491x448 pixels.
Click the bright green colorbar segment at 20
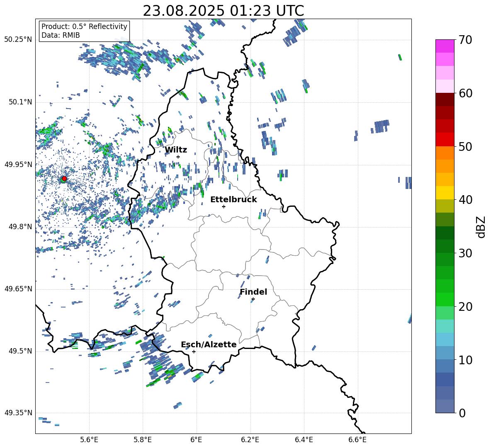pos(445,299)
